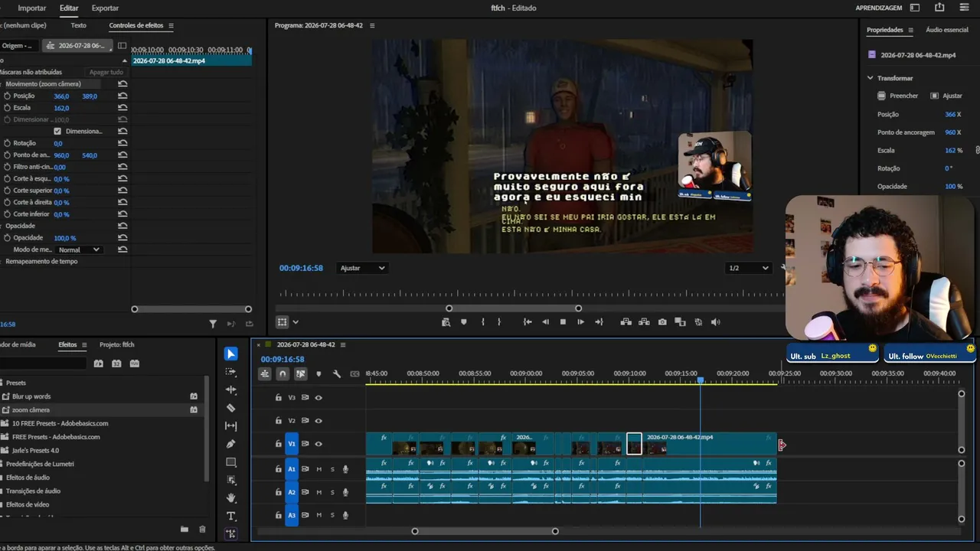The width and height of the screenshot is (980, 551).
Task: Select the Slip tool
Action: [230, 426]
